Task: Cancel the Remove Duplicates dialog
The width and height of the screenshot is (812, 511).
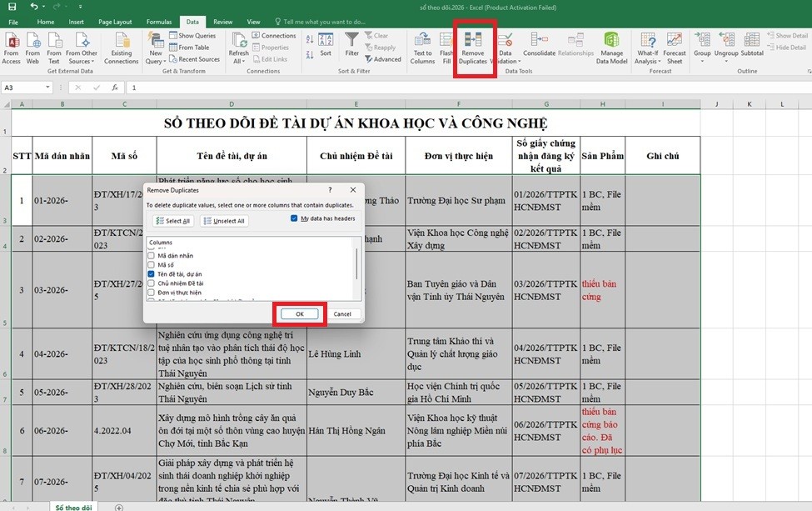Action: click(x=342, y=314)
